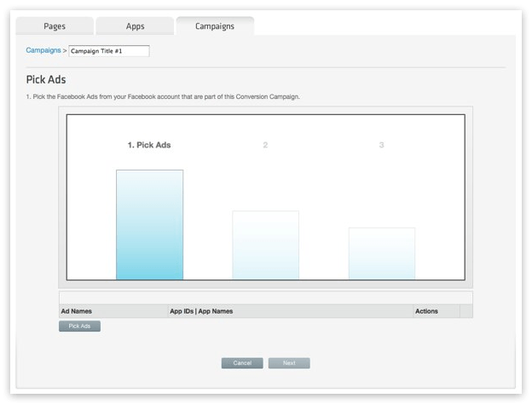Select the step 2 bar
The image size is (532, 404).
click(x=266, y=245)
